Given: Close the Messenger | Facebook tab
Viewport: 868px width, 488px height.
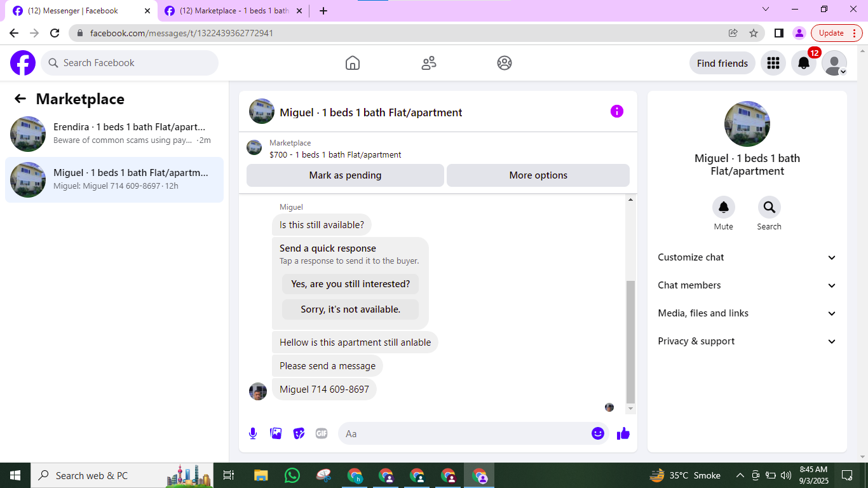Looking at the screenshot, I should (x=147, y=11).
